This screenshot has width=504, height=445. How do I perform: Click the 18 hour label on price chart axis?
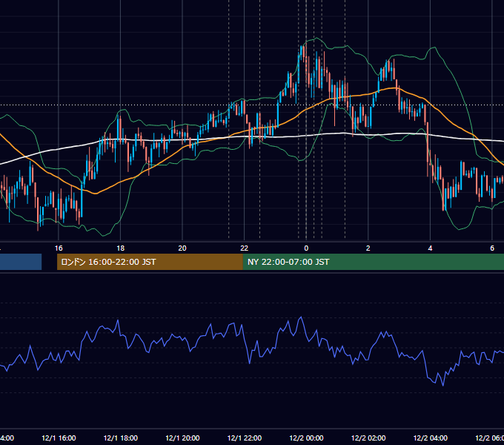tap(121, 248)
